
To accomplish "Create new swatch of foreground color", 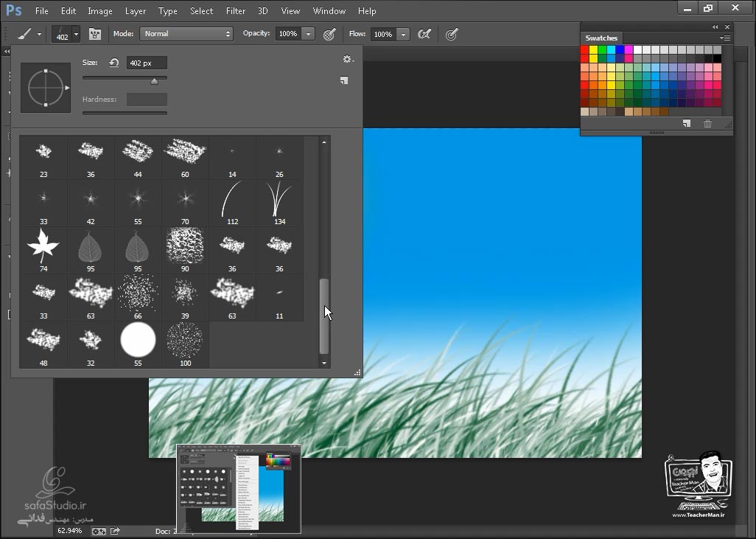I will pos(687,124).
